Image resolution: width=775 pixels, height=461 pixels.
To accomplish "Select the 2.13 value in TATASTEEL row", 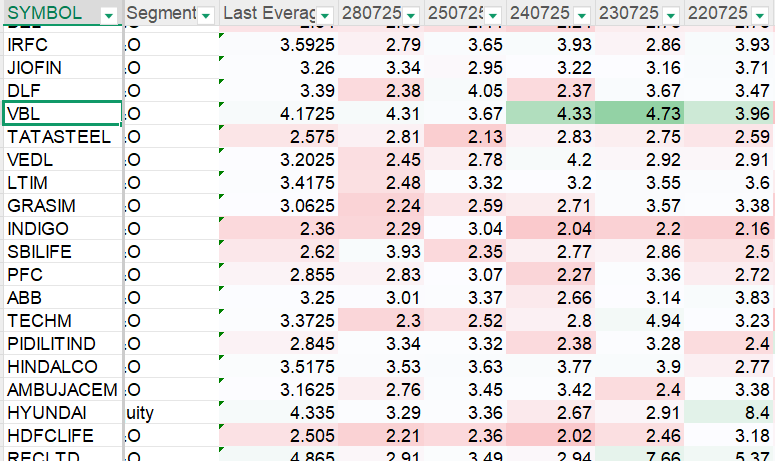I will [465, 136].
